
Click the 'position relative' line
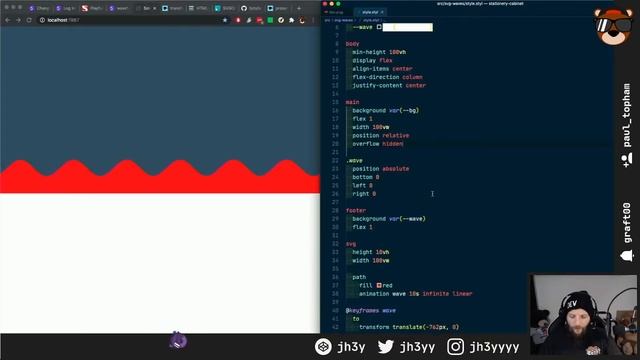381,136
